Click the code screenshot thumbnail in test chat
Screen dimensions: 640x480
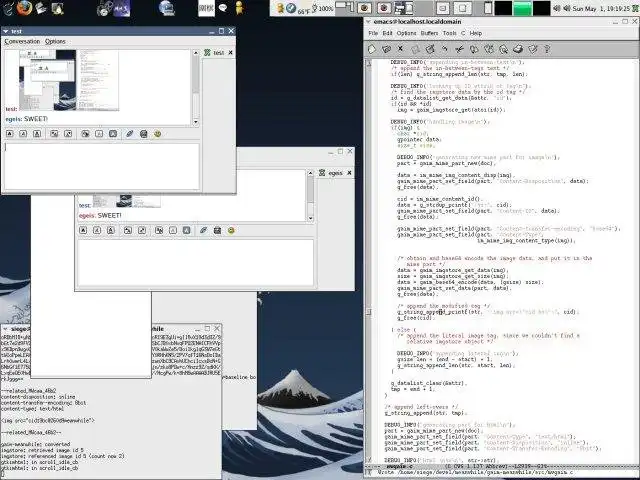[x=98, y=80]
